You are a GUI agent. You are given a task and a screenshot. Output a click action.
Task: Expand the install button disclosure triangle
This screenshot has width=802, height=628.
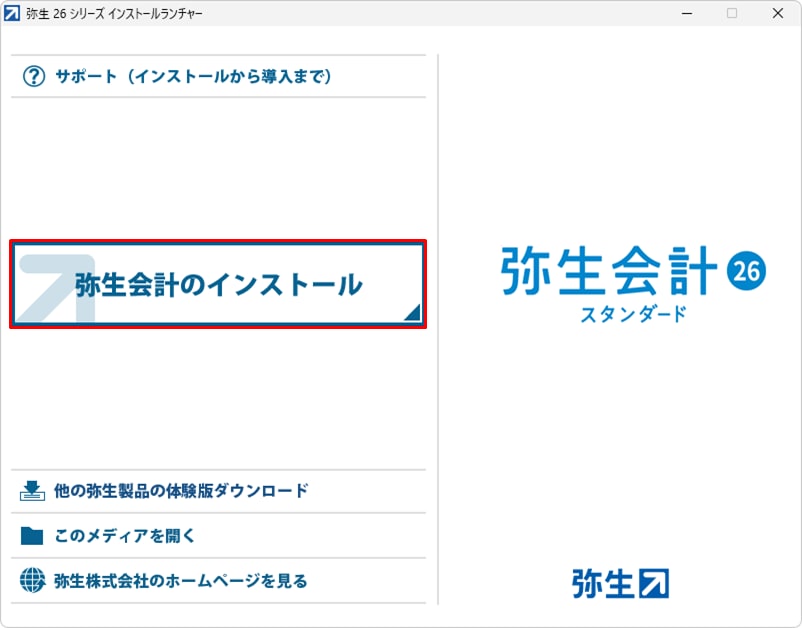click(x=411, y=313)
